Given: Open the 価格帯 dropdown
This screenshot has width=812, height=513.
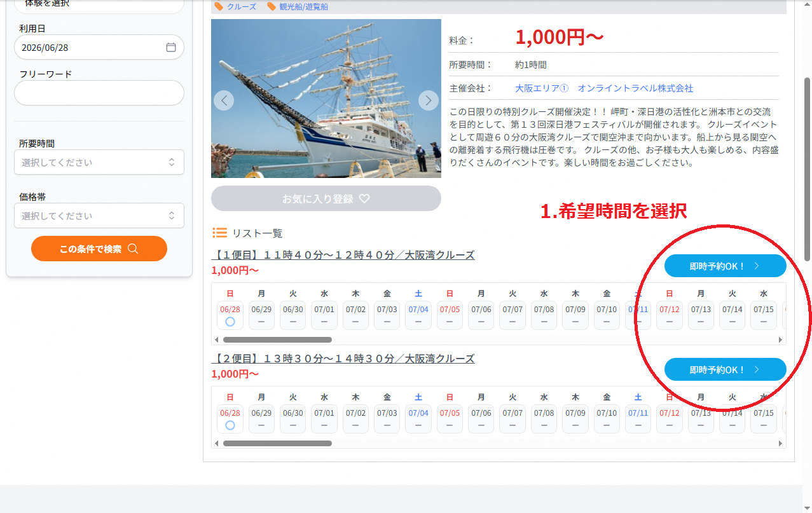Looking at the screenshot, I should pos(99,215).
